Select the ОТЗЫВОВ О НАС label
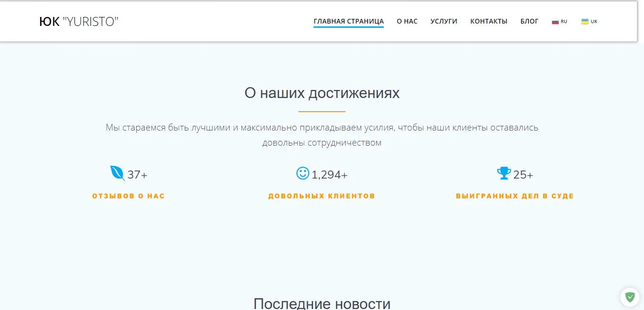 128,196
